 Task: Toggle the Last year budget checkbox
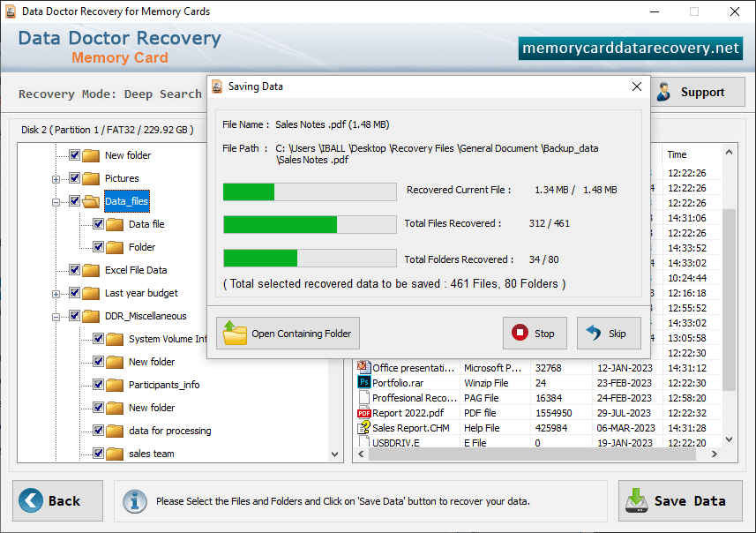74,292
